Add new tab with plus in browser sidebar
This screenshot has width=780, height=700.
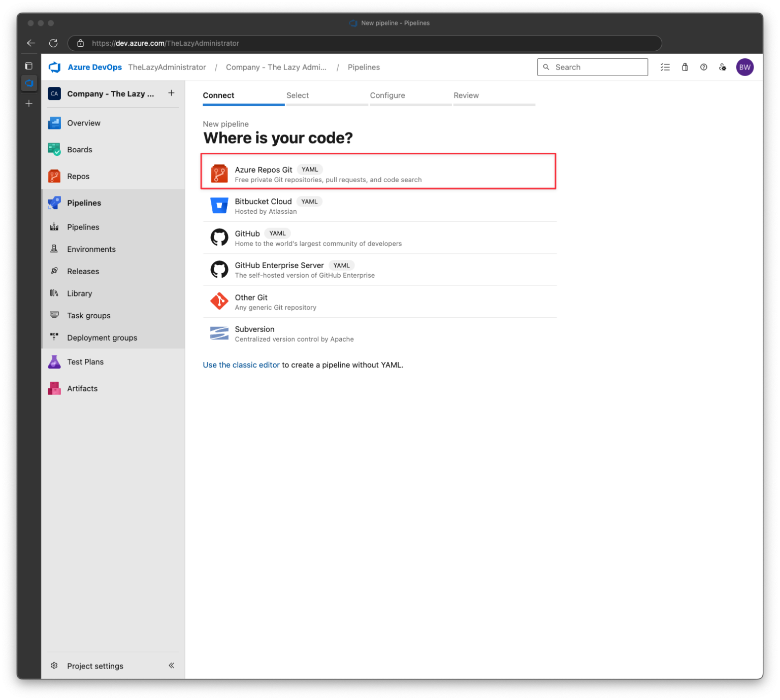29,104
